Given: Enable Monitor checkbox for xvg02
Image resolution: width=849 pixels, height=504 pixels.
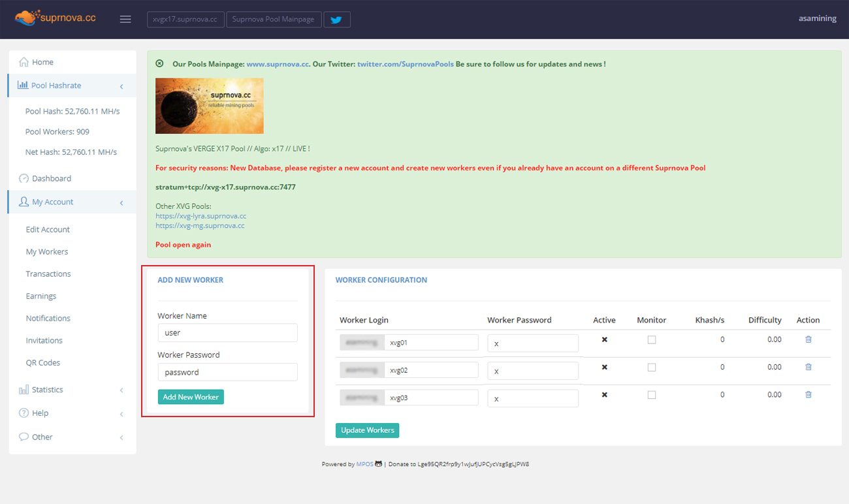Looking at the screenshot, I should [x=652, y=368].
